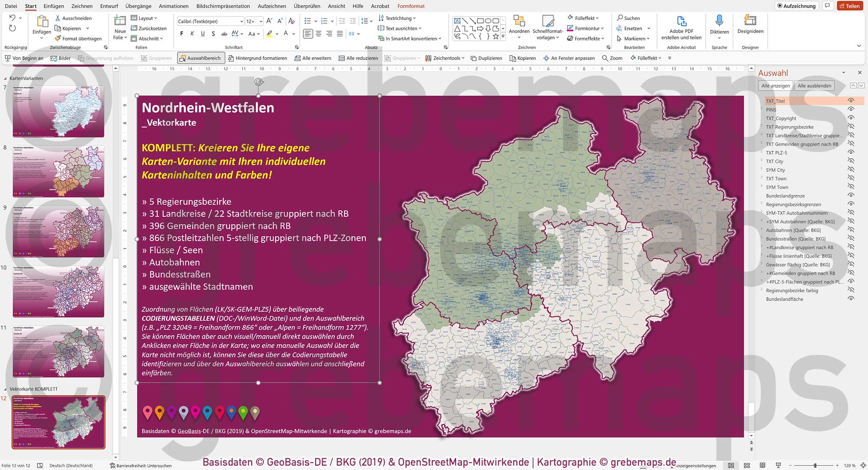Viewport: 868px width, 470px height.
Task: Apply bold with the F icon
Action: [181, 33]
